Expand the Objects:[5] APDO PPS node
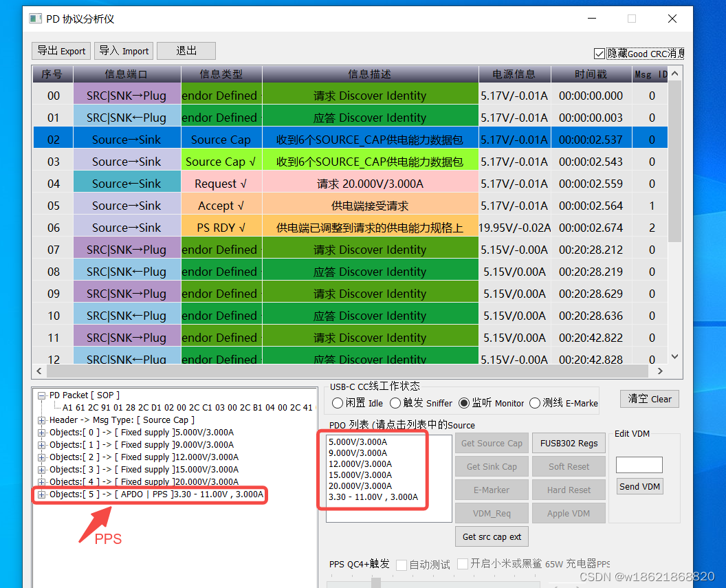This screenshot has width=726, height=588. (x=40, y=494)
